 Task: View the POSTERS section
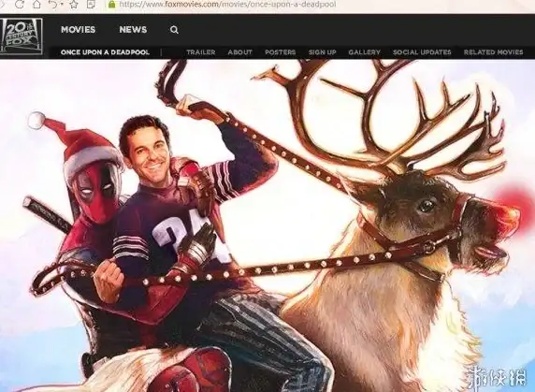pos(280,52)
